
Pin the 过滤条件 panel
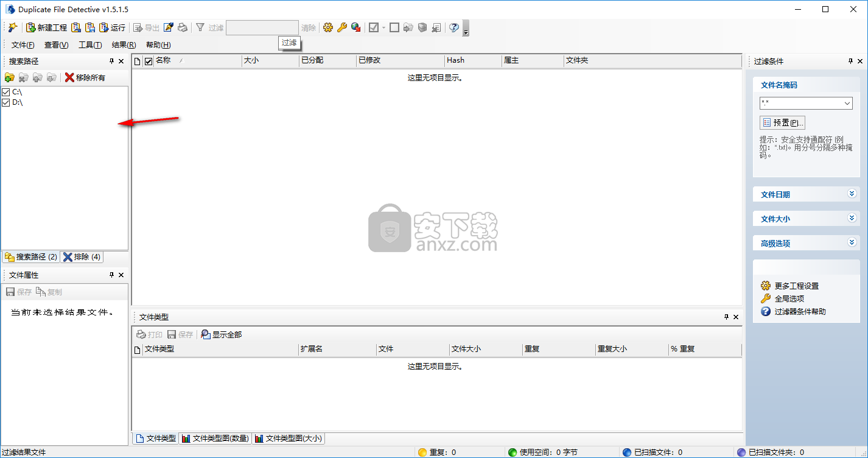(x=851, y=61)
